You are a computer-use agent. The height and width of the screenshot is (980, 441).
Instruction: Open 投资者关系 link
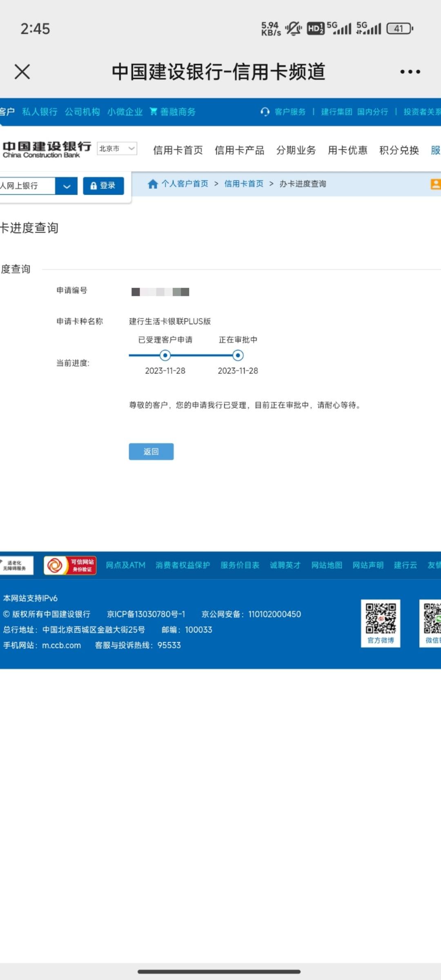pos(422,112)
